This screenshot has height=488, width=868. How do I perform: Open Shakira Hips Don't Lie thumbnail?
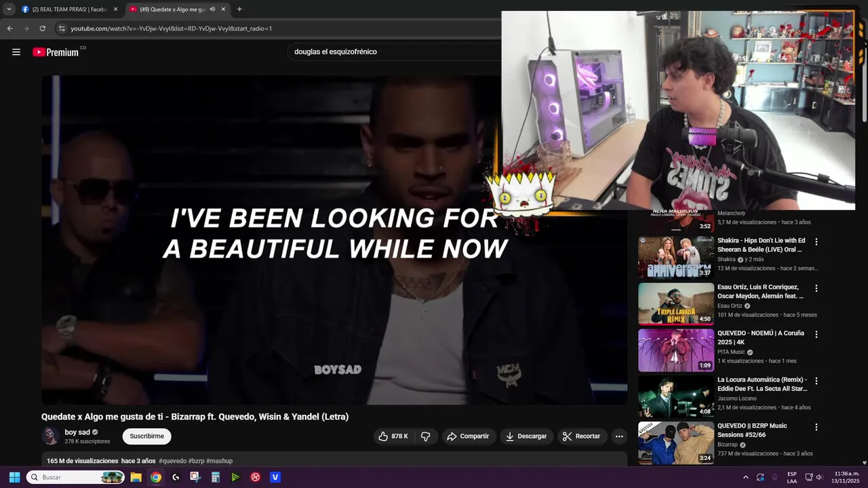click(676, 257)
